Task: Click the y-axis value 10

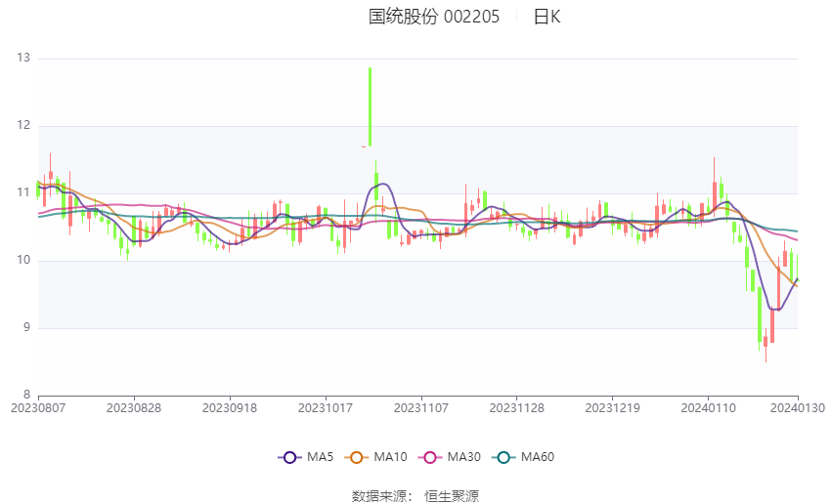Action: (23, 260)
